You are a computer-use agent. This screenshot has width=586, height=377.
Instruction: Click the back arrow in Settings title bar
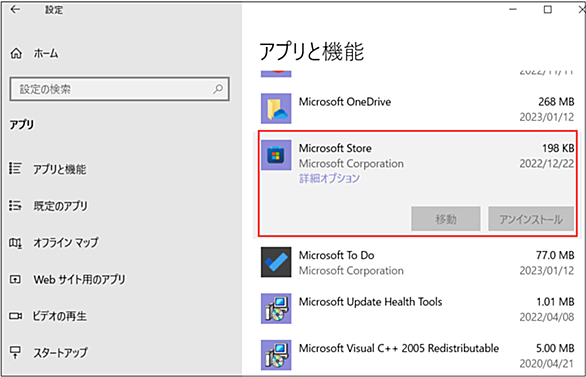tap(15, 9)
